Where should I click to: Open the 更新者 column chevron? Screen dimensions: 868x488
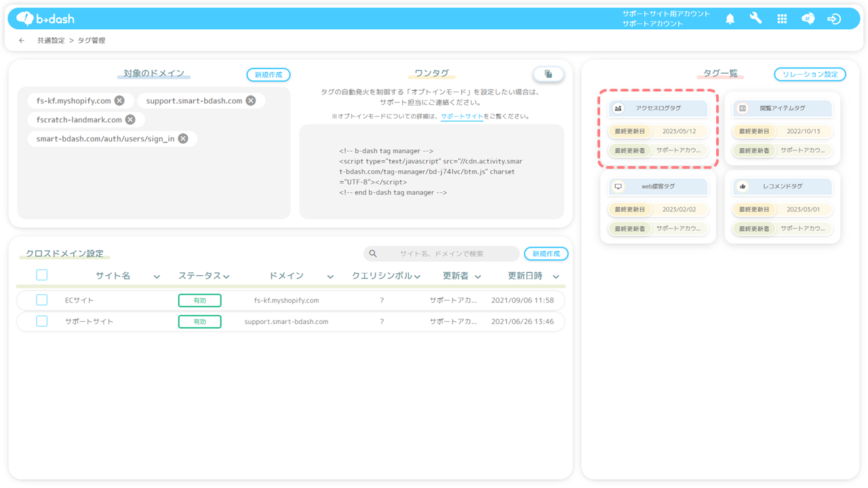(x=478, y=277)
